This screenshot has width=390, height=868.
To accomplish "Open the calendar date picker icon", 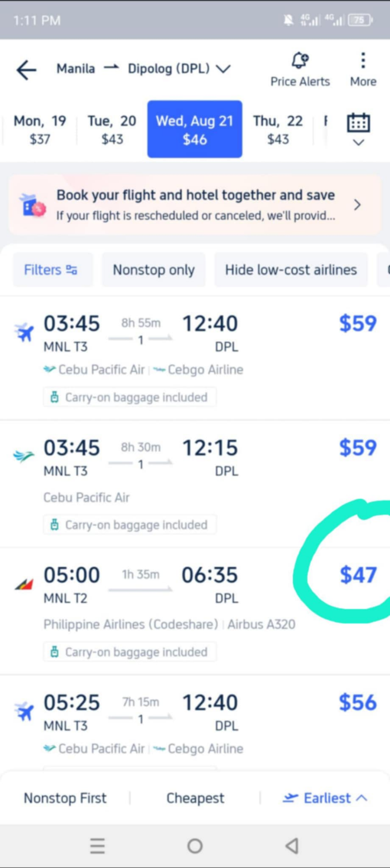I will pyautogui.click(x=358, y=124).
